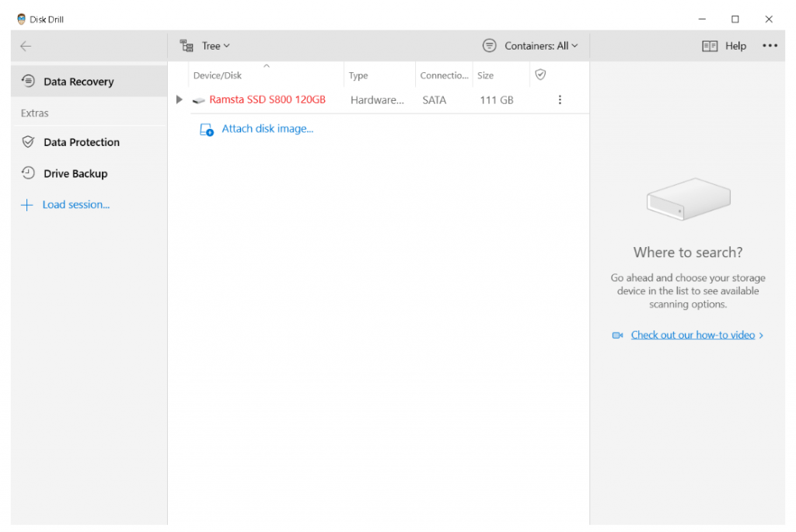Click the Ramsta SSD drive icon
Screen dimensions: 796x532
tap(199, 101)
